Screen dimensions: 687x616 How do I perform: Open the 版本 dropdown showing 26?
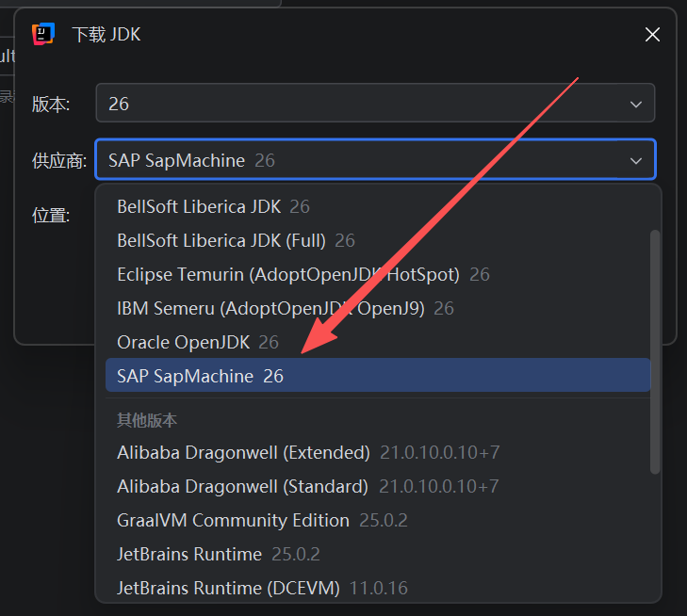pyautogui.click(x=374, y=104)
